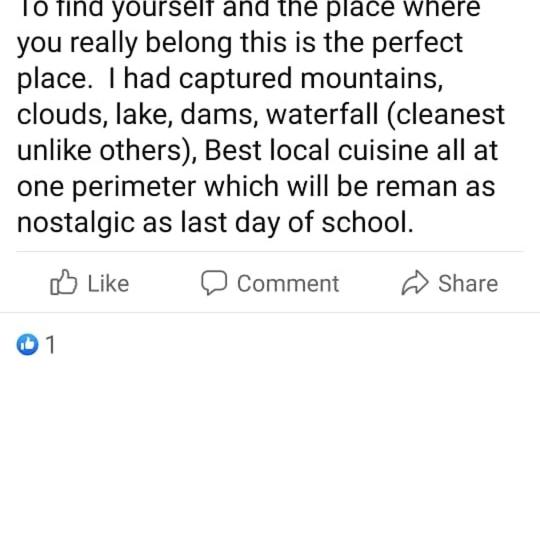Click the "Comment" text label
The width and height of the screenshot is (540, 540).
(x=288, y=283)
